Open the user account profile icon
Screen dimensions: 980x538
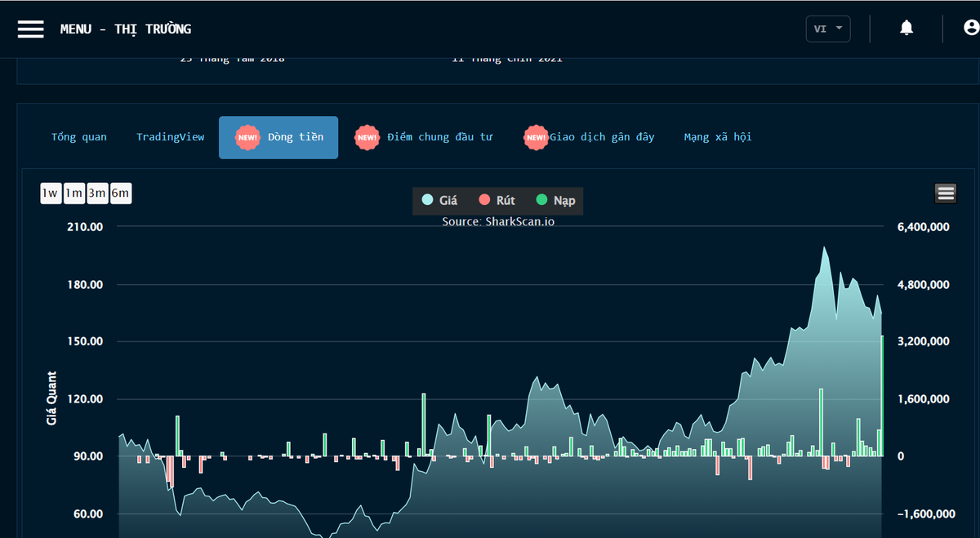972,29
